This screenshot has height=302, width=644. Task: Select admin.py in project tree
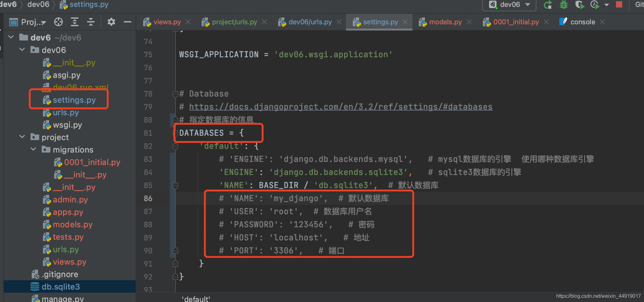pyautogui.click(x=70, y=200)
